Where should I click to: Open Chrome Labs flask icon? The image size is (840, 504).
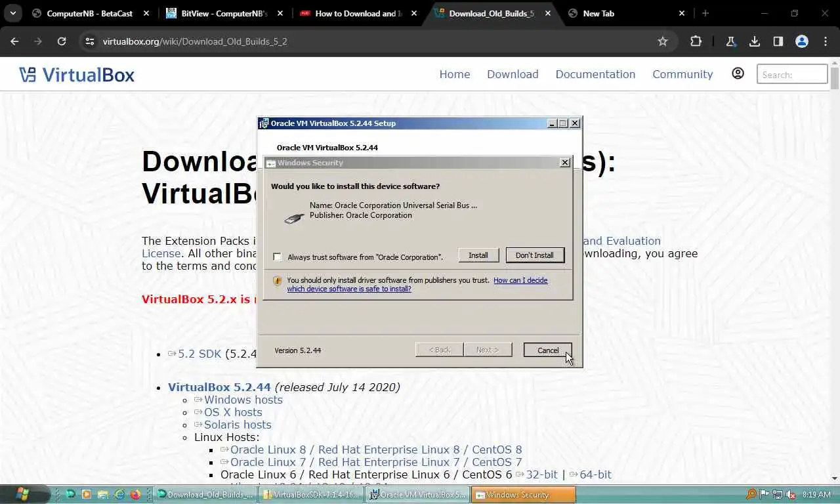[x=730, y=41]
